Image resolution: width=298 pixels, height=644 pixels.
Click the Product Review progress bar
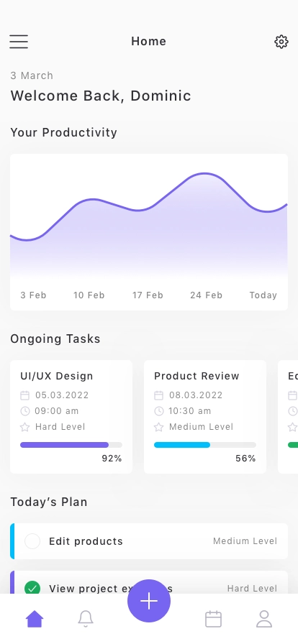pyautogui.click(x=205, y=445)
